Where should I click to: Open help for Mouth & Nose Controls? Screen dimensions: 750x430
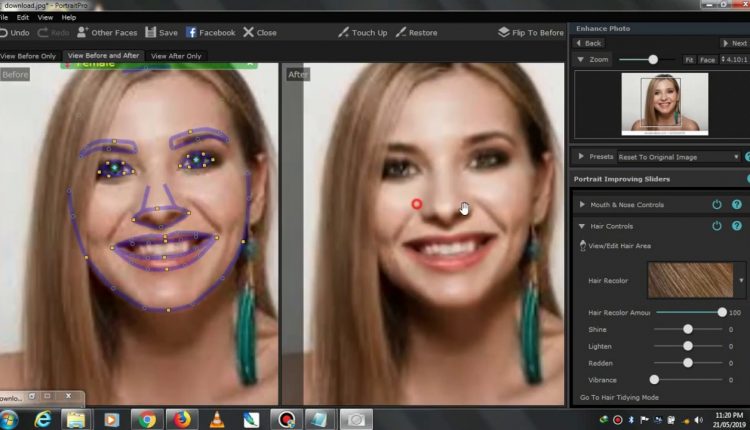click(x=737, y=205)
